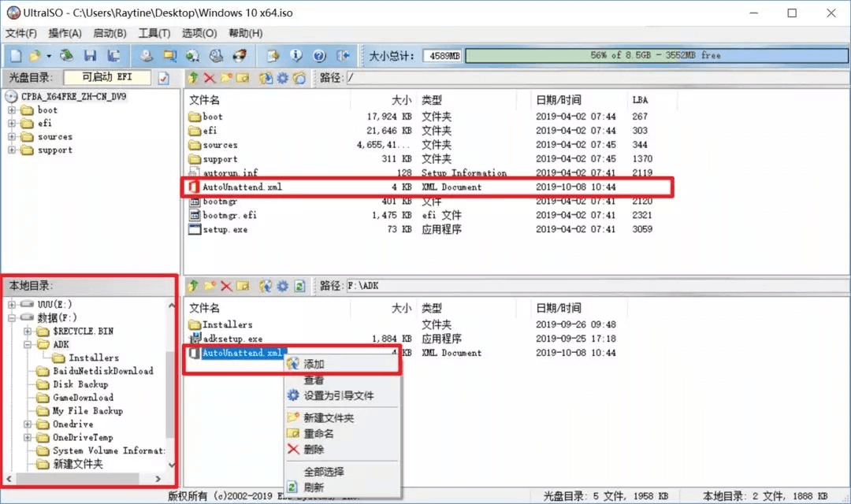
Task: Click the burn CD/DVD toolbar icon
Action: pyautogui.click(x=241, y=55)
